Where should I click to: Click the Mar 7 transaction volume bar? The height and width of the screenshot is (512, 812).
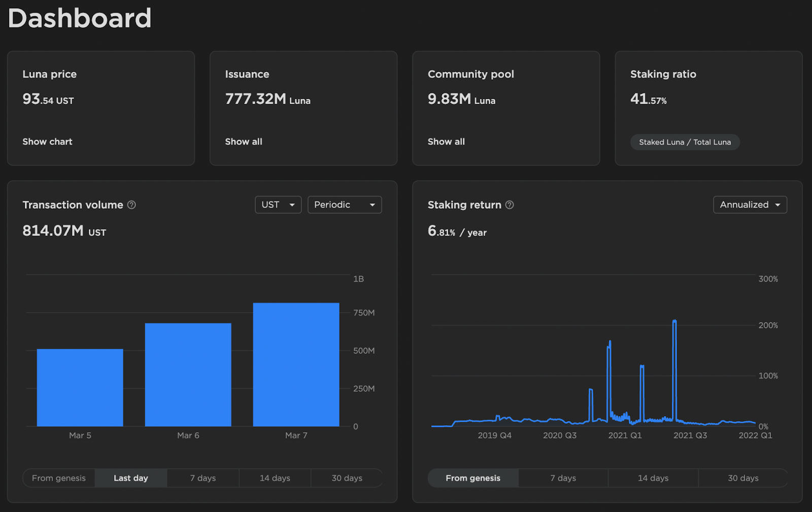(x=296, y=364)
